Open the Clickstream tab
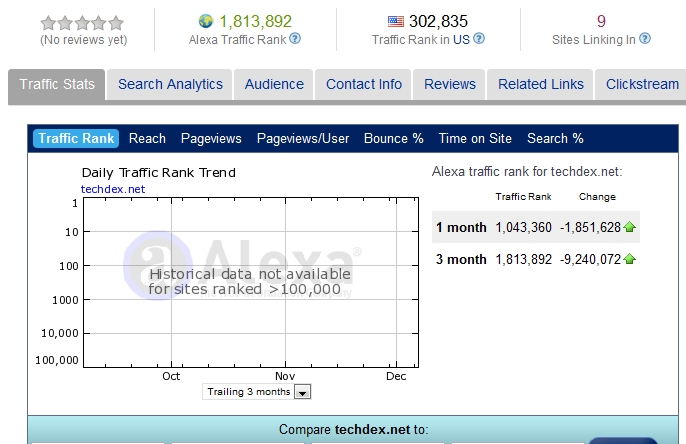Image resolution: width=686 pixels, height=444 pixels. pos(642,84)
